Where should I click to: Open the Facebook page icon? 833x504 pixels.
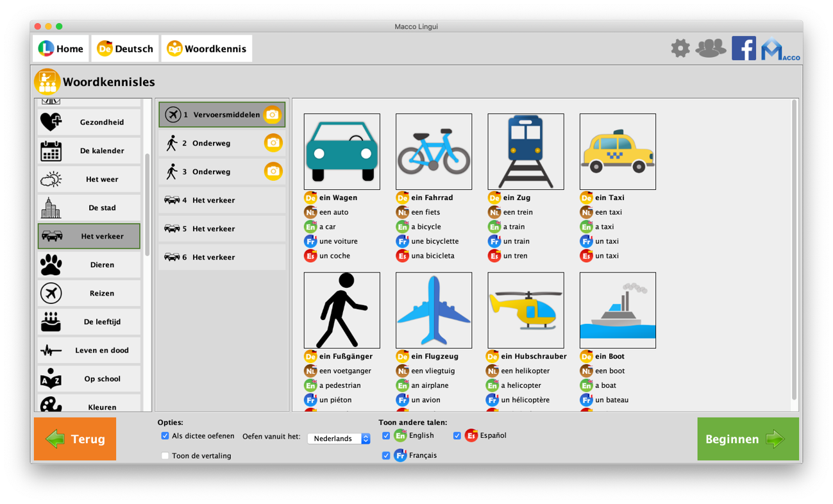[x=743, y=49]
